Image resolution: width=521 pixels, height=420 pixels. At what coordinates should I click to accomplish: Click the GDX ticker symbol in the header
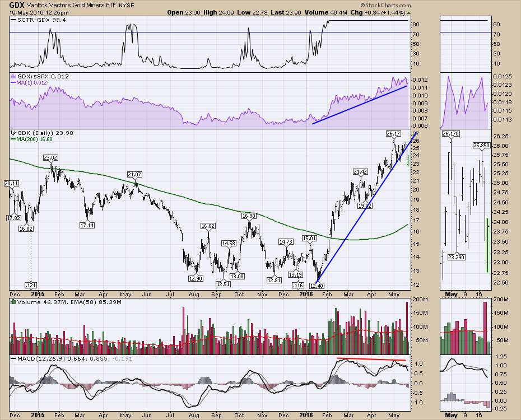(17, 5)
